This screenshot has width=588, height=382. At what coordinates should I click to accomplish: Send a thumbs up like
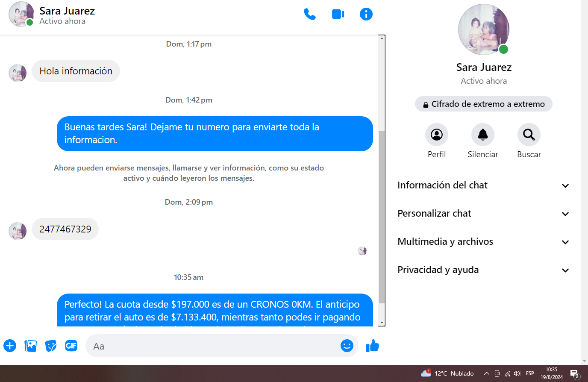(373, 346)
